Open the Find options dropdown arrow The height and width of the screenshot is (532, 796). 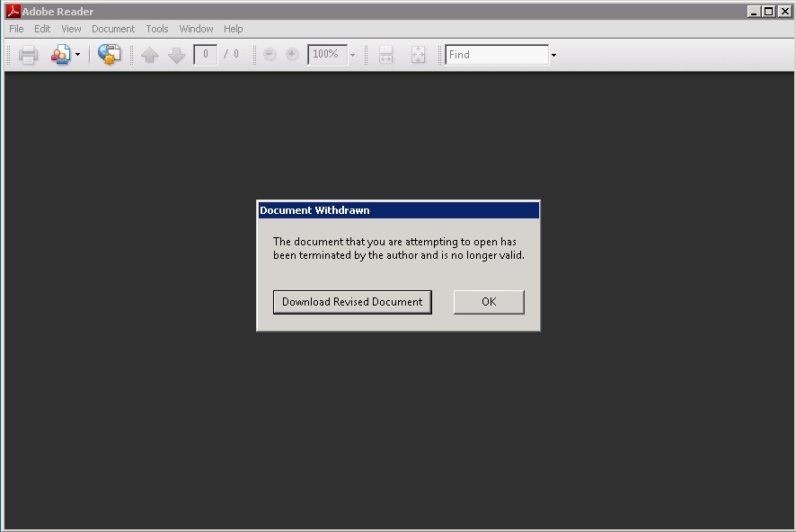(553, 55)
